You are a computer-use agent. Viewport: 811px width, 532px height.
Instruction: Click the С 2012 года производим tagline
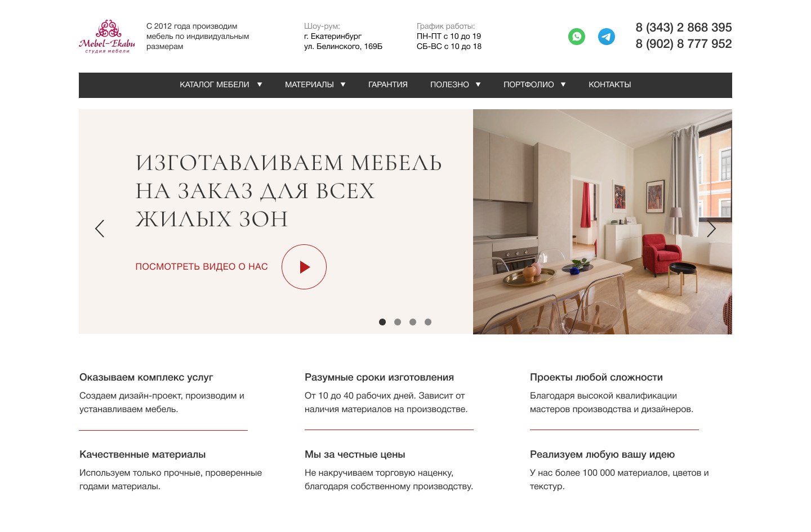coord(198,36)
